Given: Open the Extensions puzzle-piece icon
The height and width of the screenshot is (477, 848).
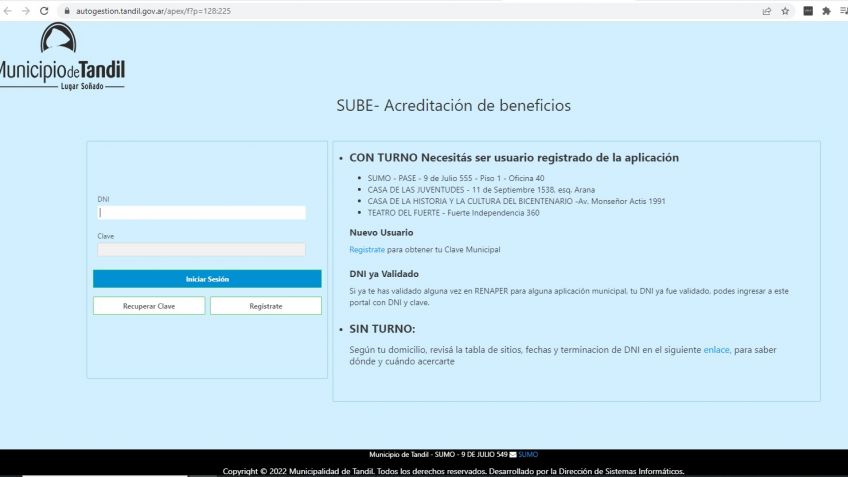Looking at the screenshot, I should pos(826,11).
